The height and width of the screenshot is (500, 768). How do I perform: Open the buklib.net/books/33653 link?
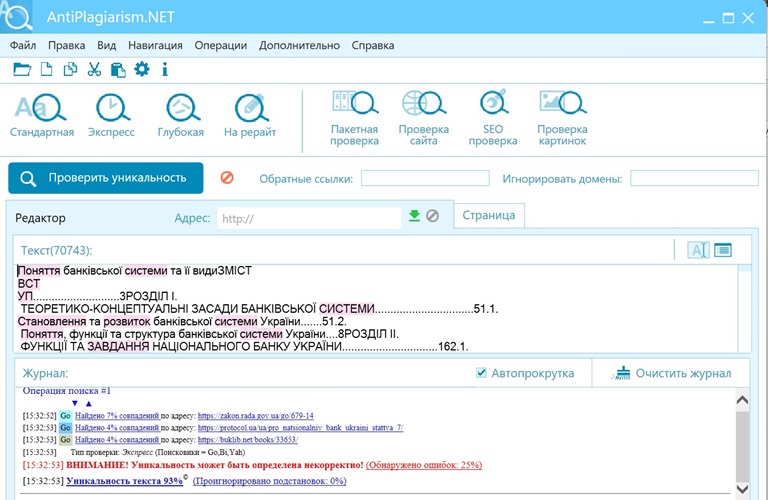(x=248, y=440)
